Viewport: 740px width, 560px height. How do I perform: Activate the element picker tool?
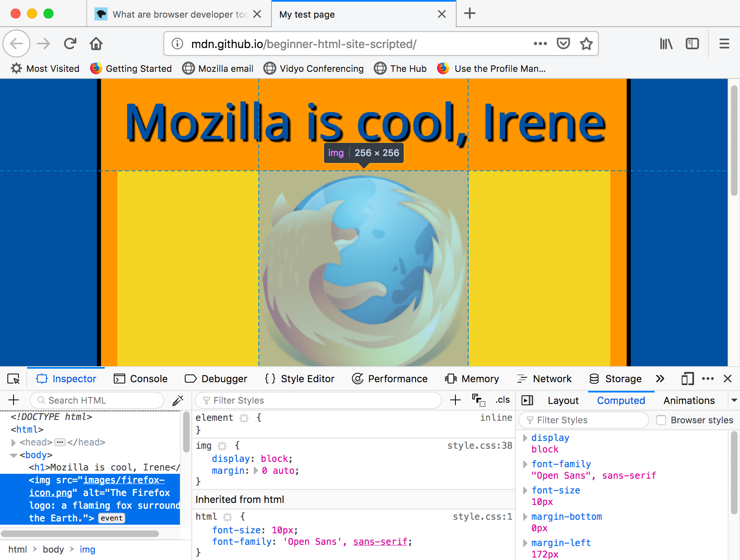coord(14,379)
